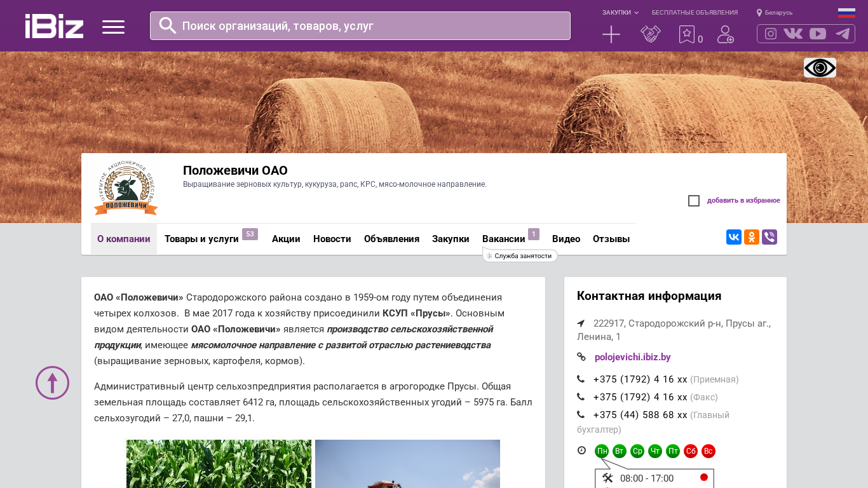This screenshot has height=488, width=868.
Task: Open the 'Объявления' tab
Action: point(391,239)
